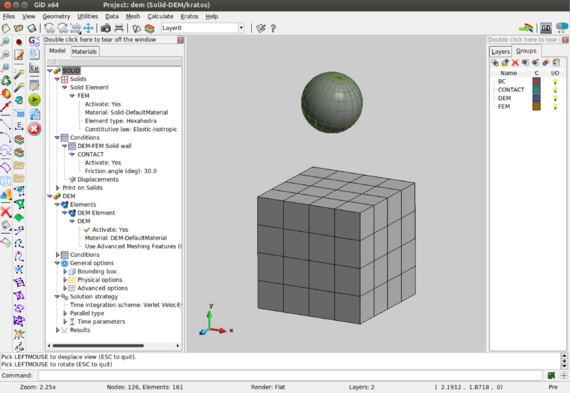570x393 pixels.
Task: Click the create new group icon in Groups panel
Action: click(x=495, y=63)
